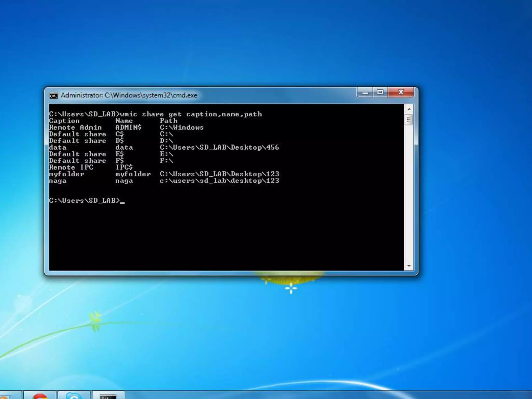
Task: Click the 'F$' share name
Action: tap(119, 161)
